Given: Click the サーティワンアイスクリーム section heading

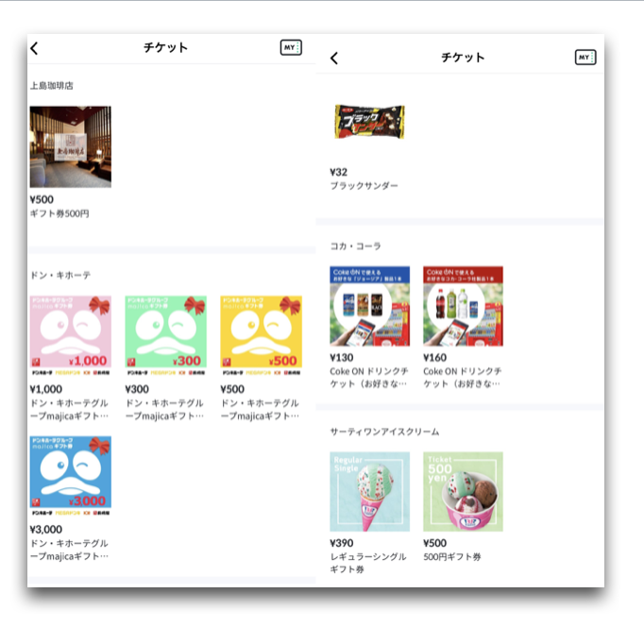Looking at the screenshot, I should pyautogui.click(x=384, y=432).
